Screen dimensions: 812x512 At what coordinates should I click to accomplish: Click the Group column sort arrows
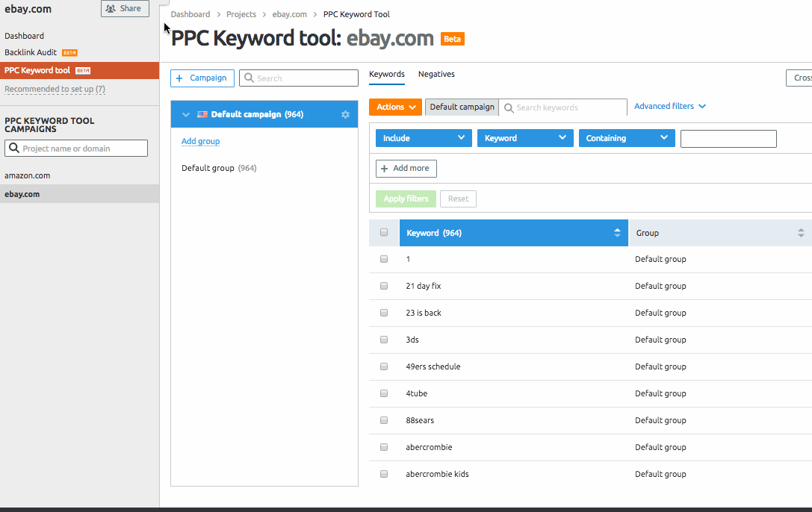(x=801, y=233)
